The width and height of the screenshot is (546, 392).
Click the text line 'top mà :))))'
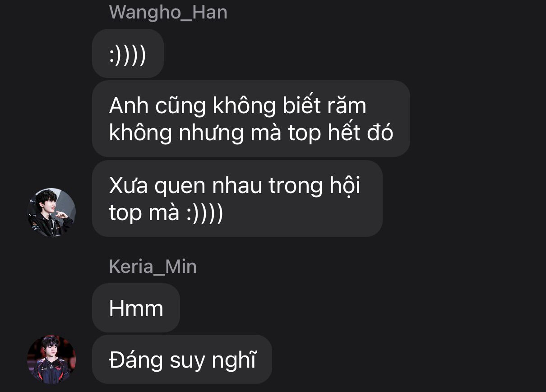[x=166, y=213]
